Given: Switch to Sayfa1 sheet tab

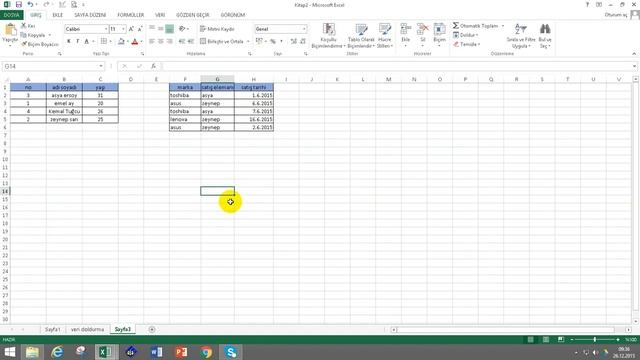Looking at the screenshot, I should coord(53,329).
